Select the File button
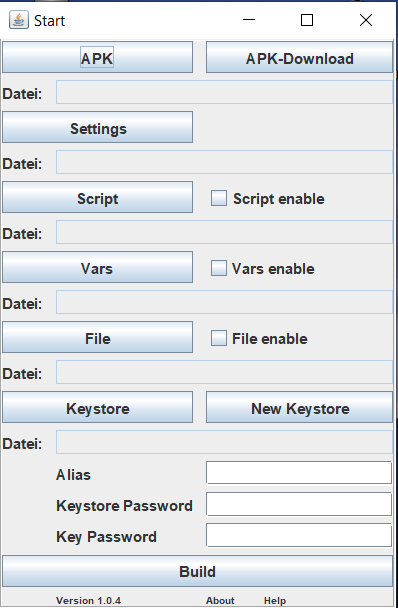 pyautogui.click(x=97, y=337)
